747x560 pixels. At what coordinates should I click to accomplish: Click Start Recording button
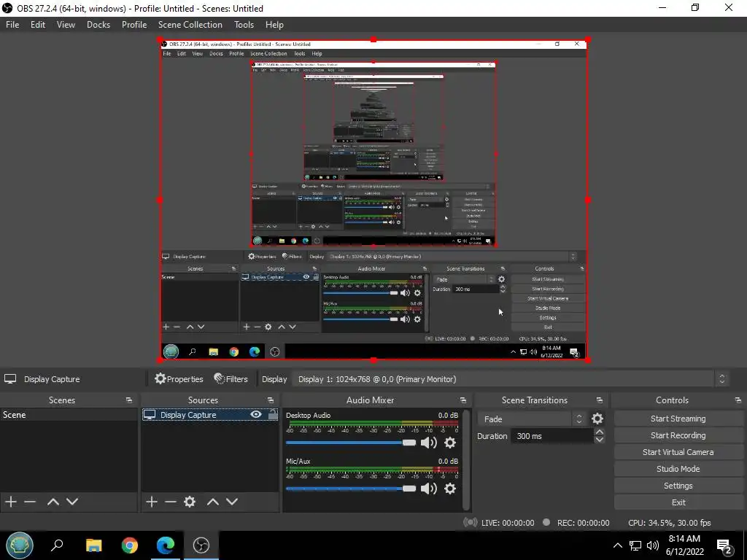pos(678,435)
